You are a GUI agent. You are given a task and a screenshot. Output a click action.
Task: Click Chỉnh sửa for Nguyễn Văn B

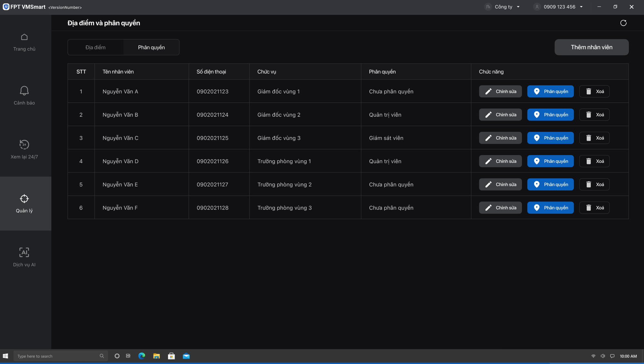point(500,115)
